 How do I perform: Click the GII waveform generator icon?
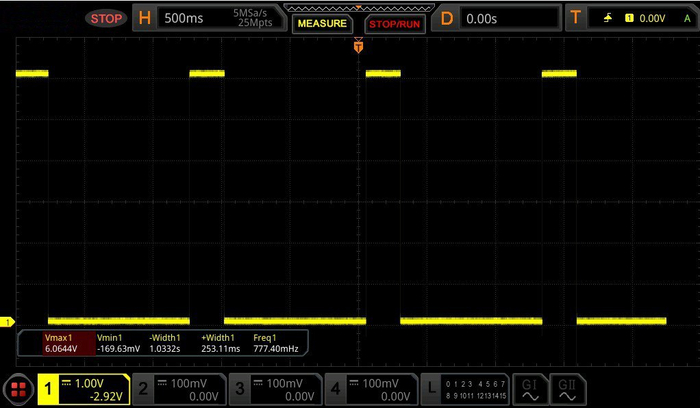coord(566,390)
